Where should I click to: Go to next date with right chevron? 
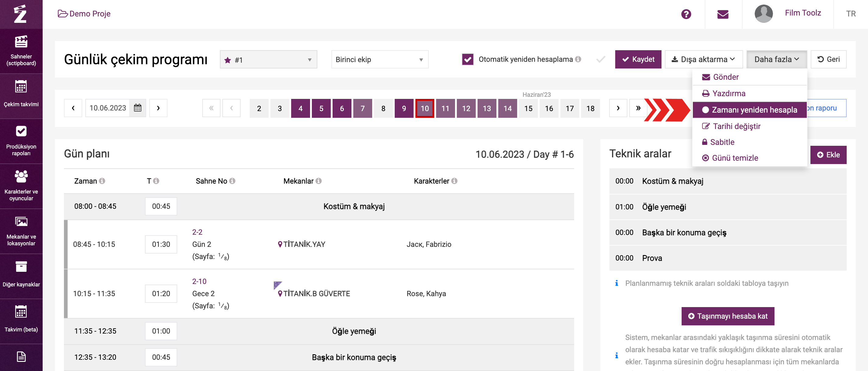pos(158,108)
